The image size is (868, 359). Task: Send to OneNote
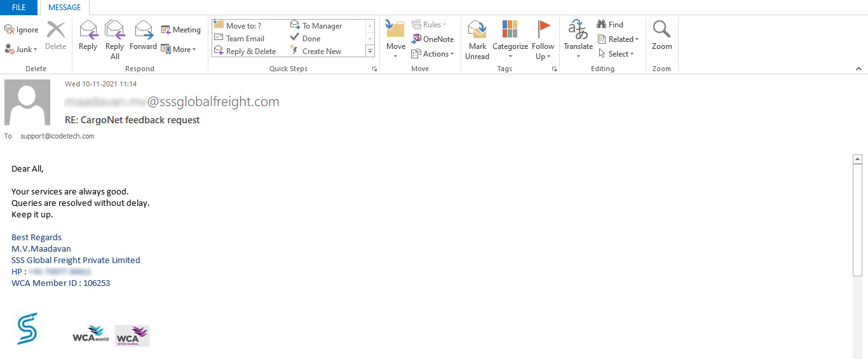[x=433, y=39]
